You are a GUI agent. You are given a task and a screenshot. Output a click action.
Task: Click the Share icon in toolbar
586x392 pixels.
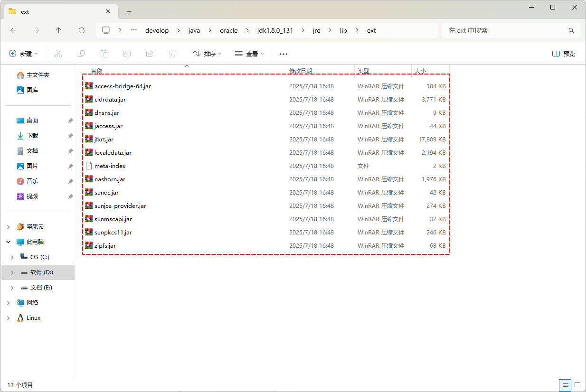click(x=150, y=54)
